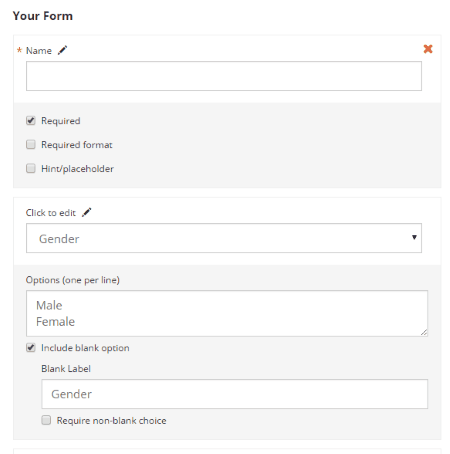The width and height of the screenshot is (450, 454).
Task: Click the "Click to edit" label text
Action: click(51, 213)
